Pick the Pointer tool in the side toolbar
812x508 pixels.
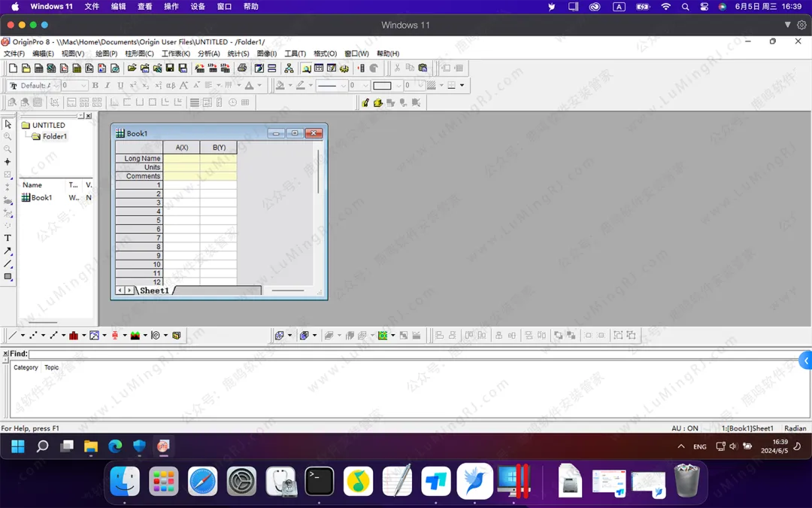(8, 124)
